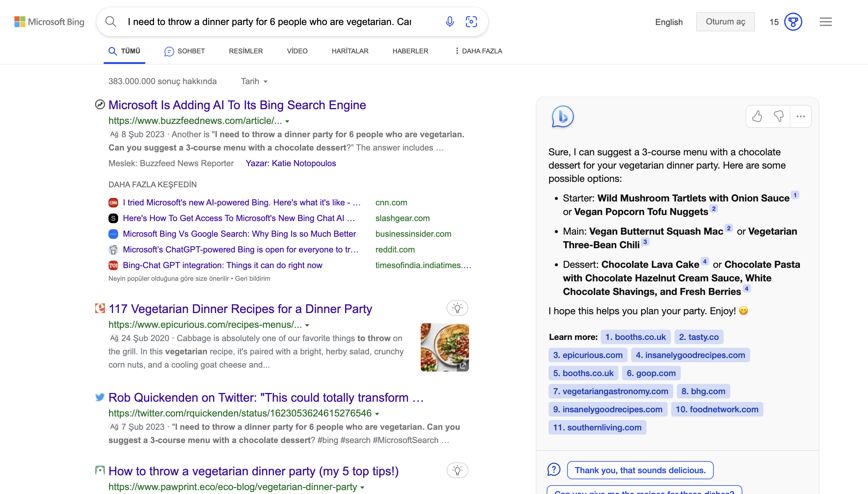Click lightbulb icon beside Epicurious result
Image resolution: width=868 pixels, height=494 pixels.
[457, 308]
